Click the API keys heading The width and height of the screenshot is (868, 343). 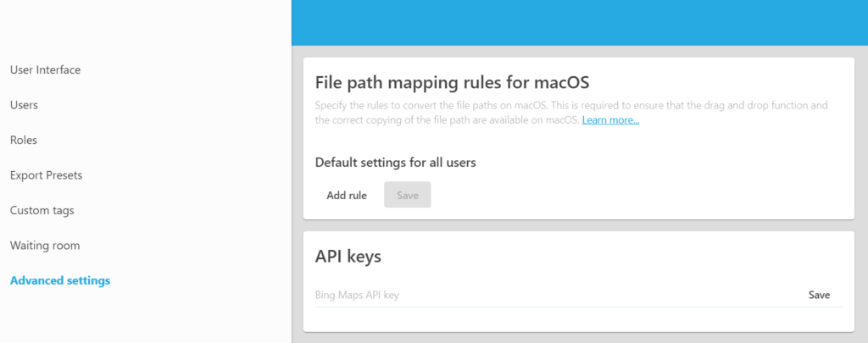pos(348,256)
